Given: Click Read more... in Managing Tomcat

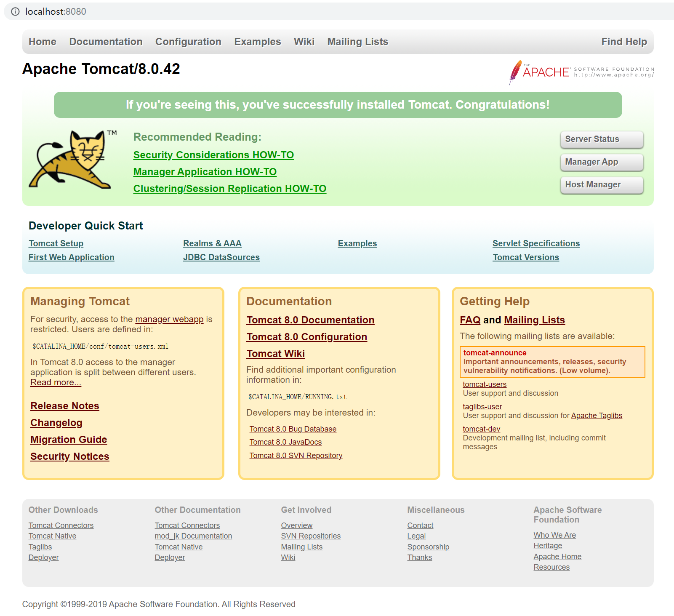Looking at the screenshot, I should click(x=56, y=382).
